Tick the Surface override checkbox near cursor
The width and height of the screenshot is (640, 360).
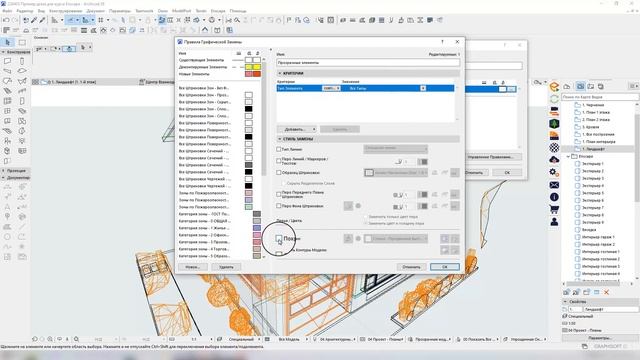click(279, 238)
